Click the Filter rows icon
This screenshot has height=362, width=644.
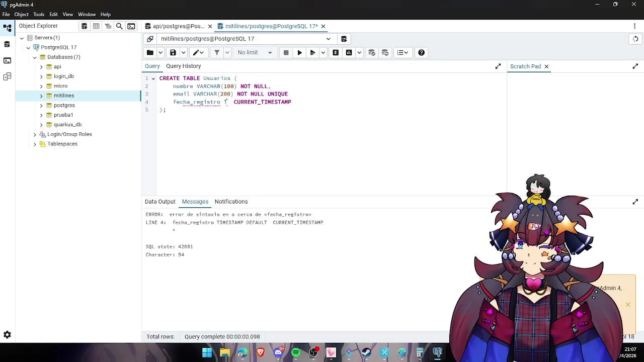[x=217, y=52]
